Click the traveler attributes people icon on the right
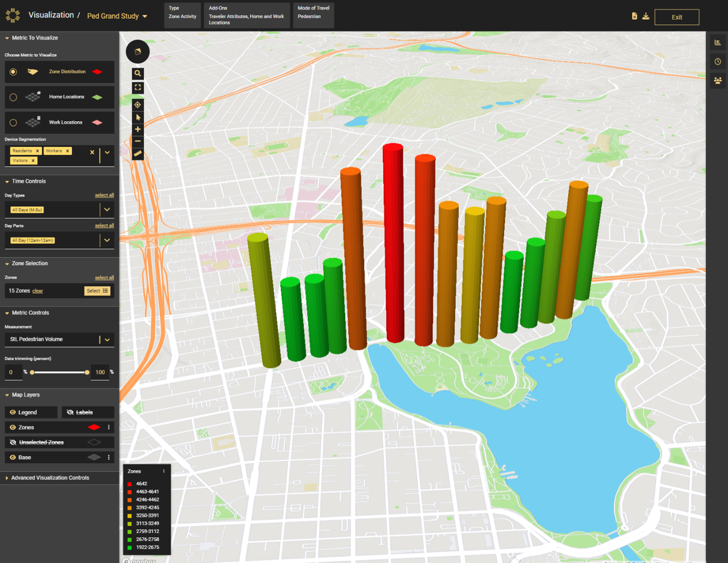This screenshot has height=563, width=728. click(718, 80)
